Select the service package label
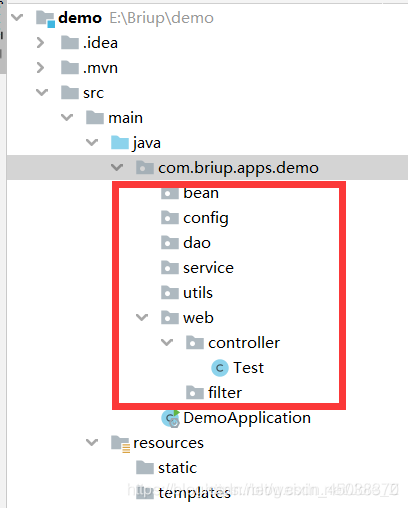The image size is (408, 508). tap(209, 268)
